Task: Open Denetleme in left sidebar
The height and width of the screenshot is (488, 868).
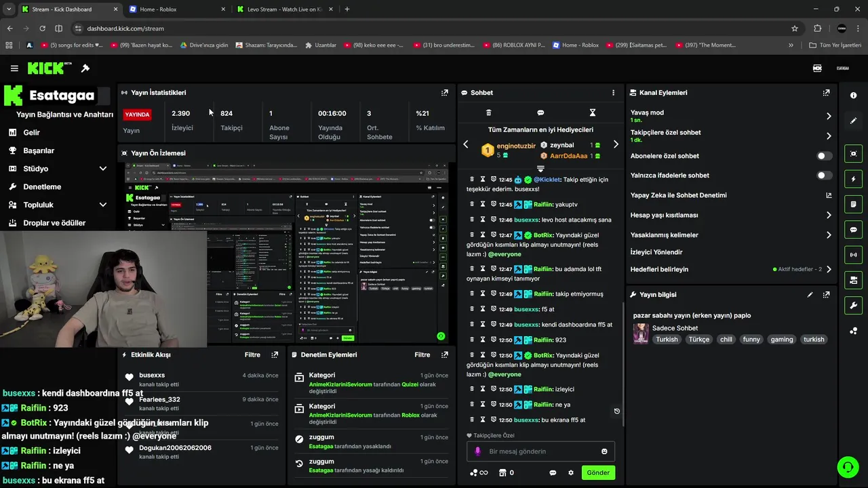Action: pyautogui.click(x=41, y=187)
